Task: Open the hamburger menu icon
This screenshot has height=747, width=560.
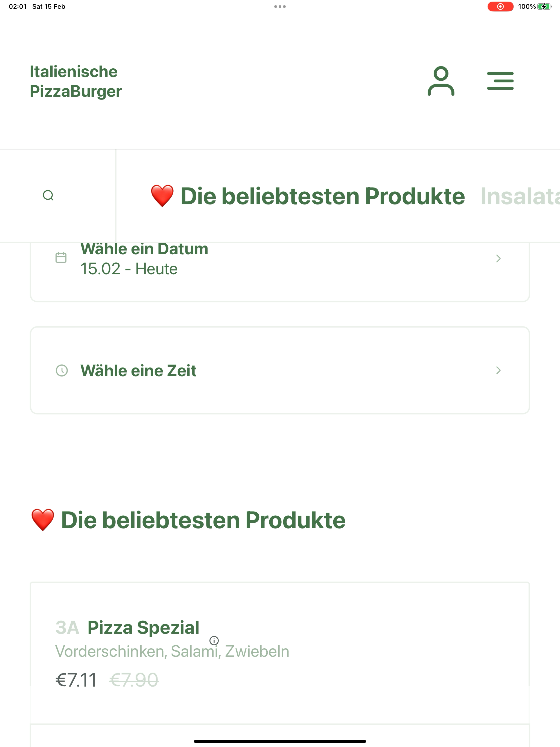Action: point(500,81)
